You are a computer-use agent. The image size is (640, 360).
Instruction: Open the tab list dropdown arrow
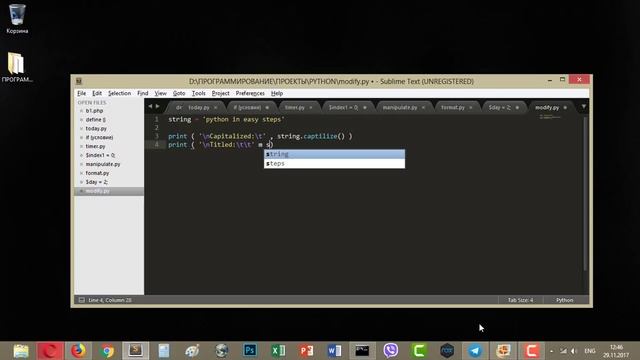[584, 107]
